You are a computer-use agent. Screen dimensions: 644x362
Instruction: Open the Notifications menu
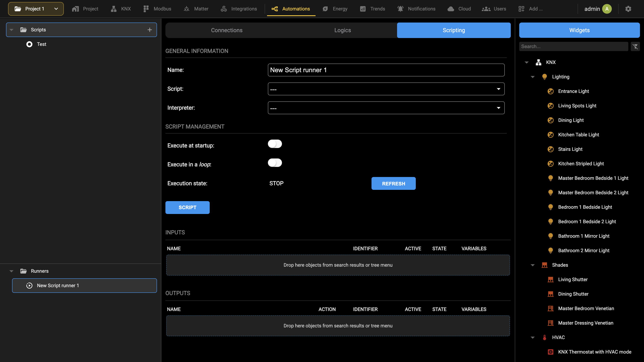416,9
